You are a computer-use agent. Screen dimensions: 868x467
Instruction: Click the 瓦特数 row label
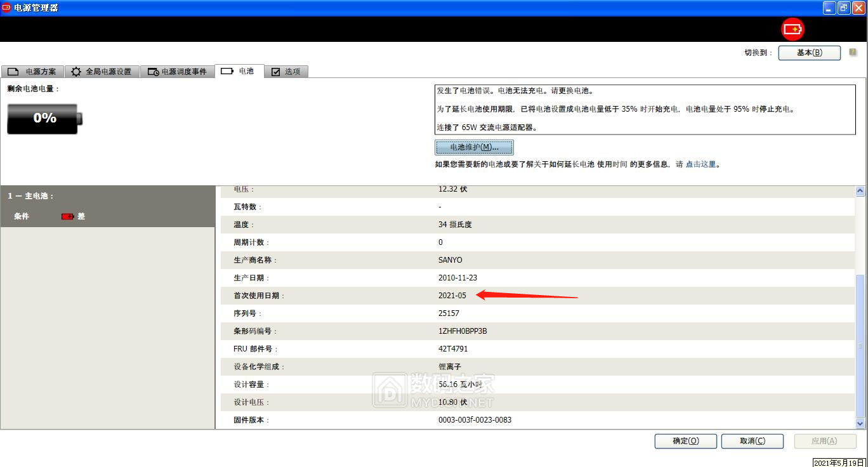[247, 207]
